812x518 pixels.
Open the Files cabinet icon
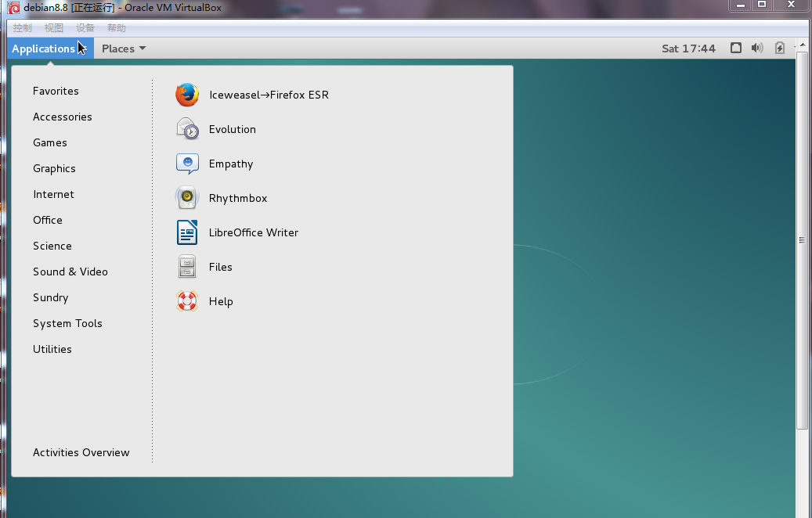pyautogui.click(x=187, y=267)
